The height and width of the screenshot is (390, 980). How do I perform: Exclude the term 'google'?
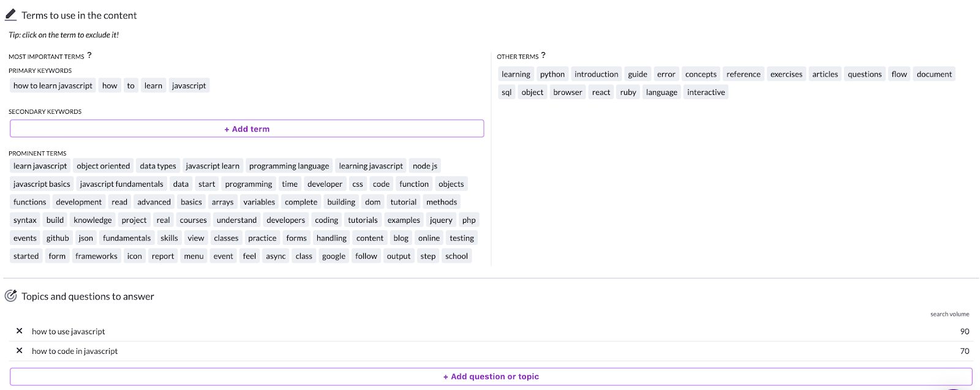coord(334,256)
